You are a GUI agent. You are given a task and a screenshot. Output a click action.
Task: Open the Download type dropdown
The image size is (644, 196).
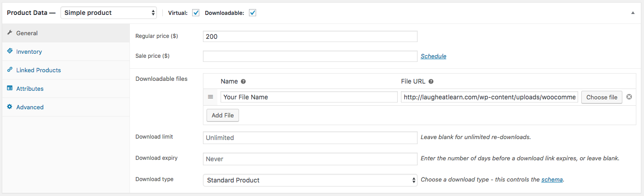click(x=310, y=180)
